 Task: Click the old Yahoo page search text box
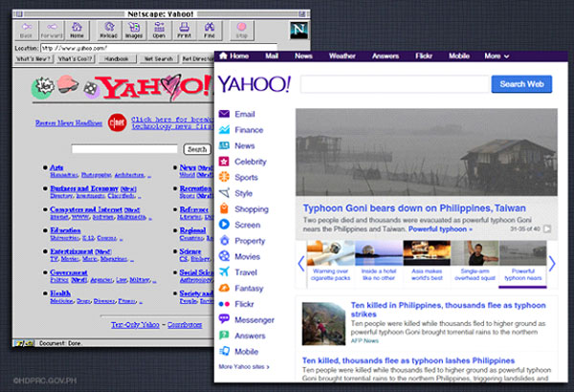[x=124, y=149]
